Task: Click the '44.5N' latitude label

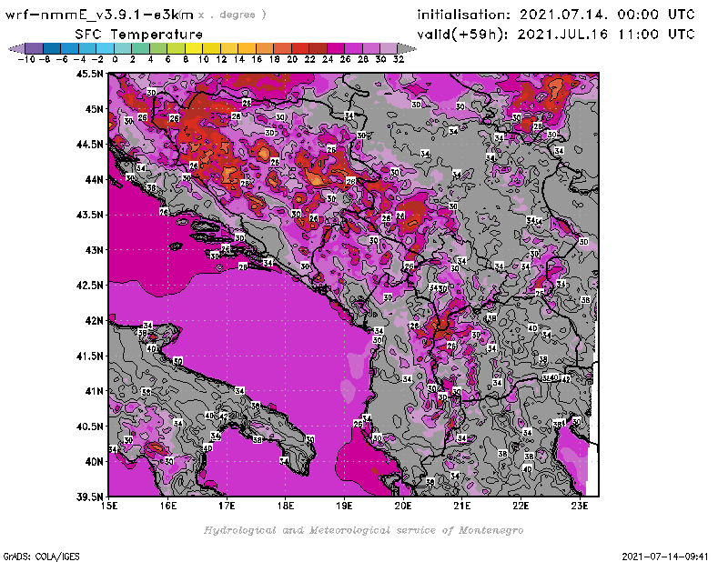Action: (x=90, y=145)
